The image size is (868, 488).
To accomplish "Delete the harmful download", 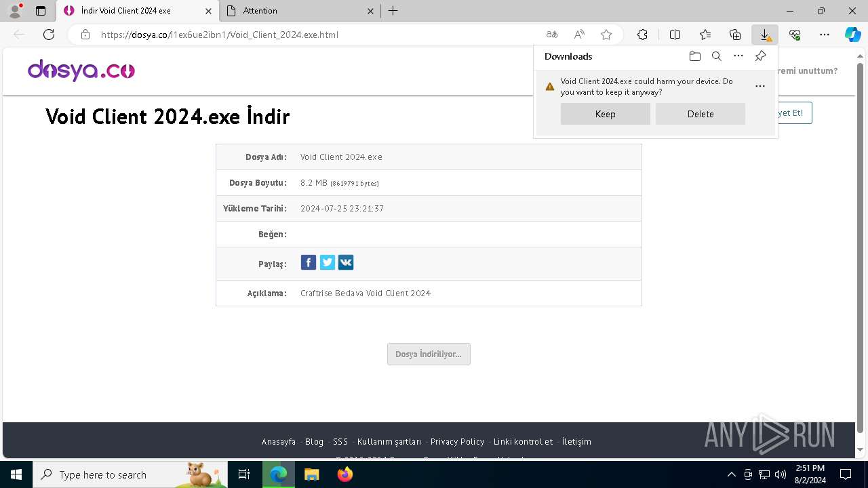I will tap(701, 114).
